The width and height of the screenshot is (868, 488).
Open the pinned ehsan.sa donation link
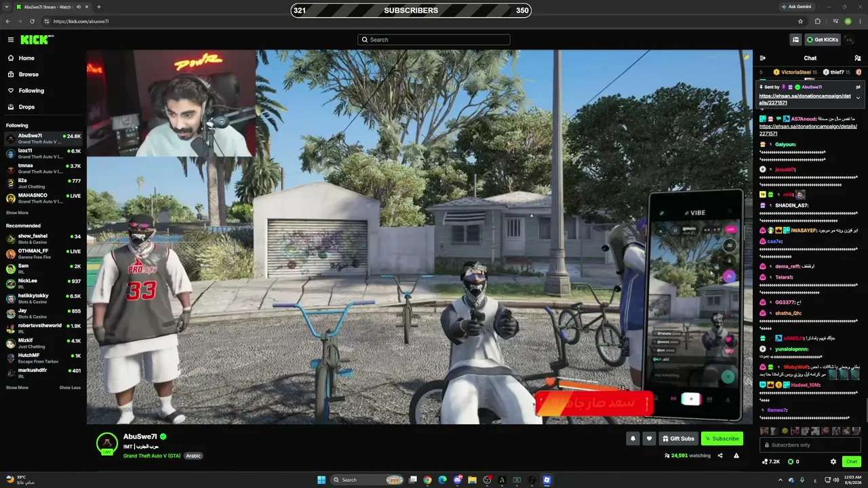(805, 99)
